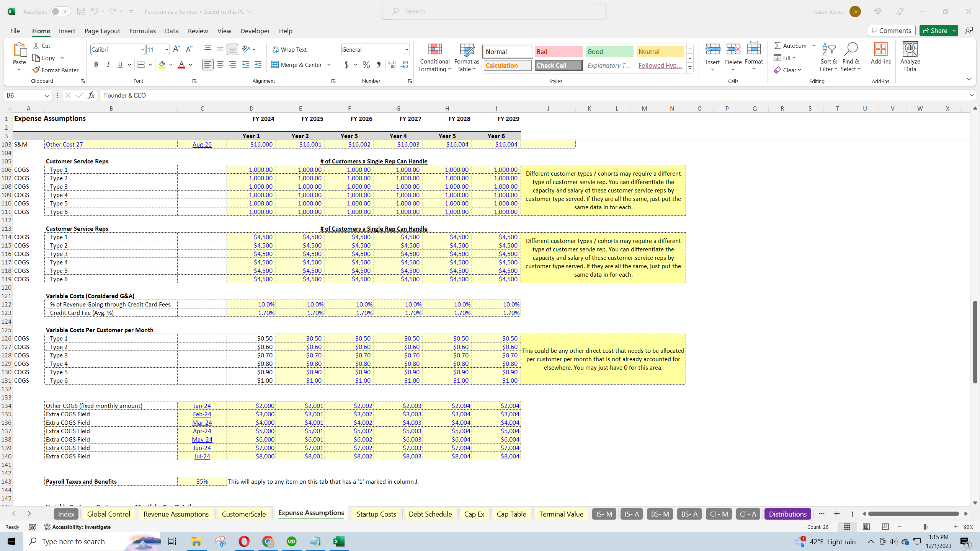Click the Increase Decimal icon
980x551 pixels.
392,65
